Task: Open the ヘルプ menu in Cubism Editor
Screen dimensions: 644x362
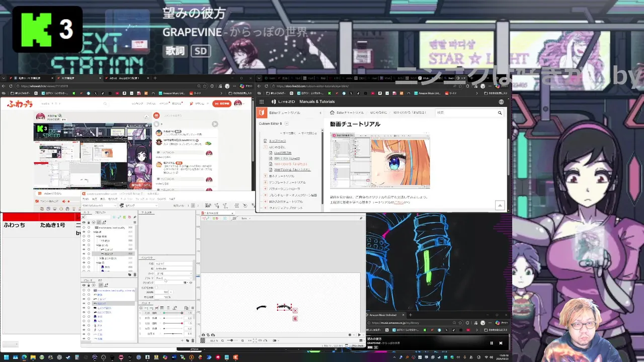Action: (x=172, y=199)
